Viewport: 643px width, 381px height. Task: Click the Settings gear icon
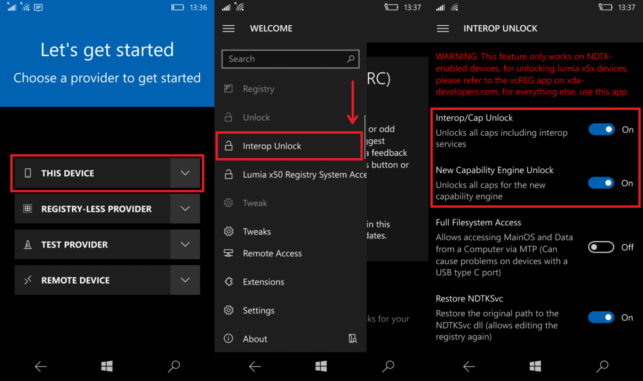[x=228, y=310]
